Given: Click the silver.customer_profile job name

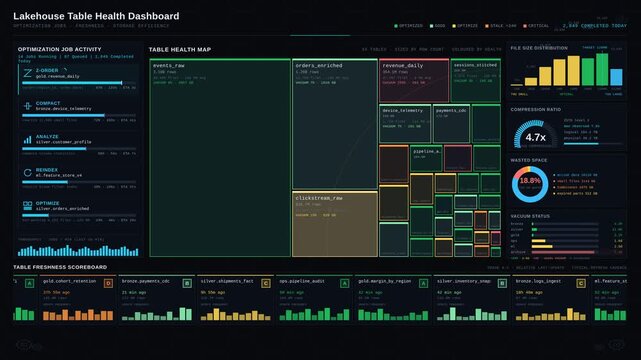Looking at the screenshot, I should 63,142.
